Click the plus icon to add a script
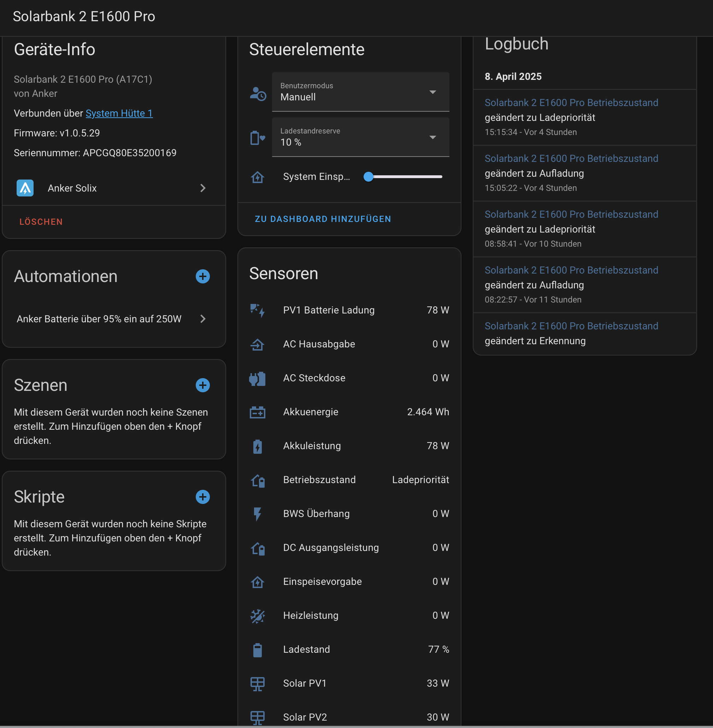Image resolution: width=713 pixels, height=728 pixels. click(x=202, y=497)
